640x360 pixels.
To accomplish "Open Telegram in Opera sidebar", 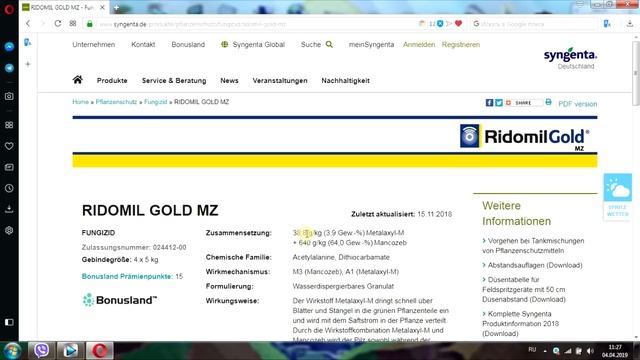I will click(x=9, y=68).
